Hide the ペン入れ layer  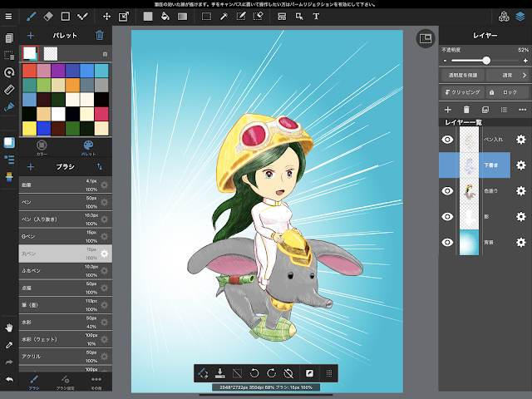(x=447, y=140)
